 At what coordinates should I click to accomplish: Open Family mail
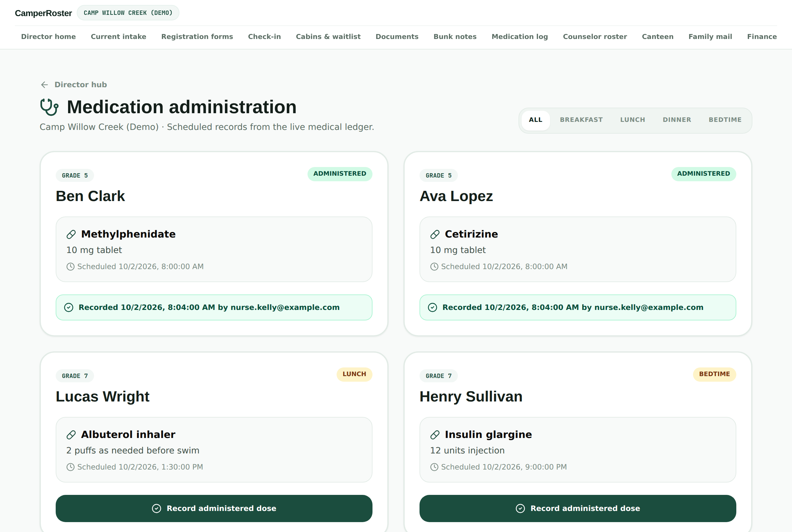(710, 36)
